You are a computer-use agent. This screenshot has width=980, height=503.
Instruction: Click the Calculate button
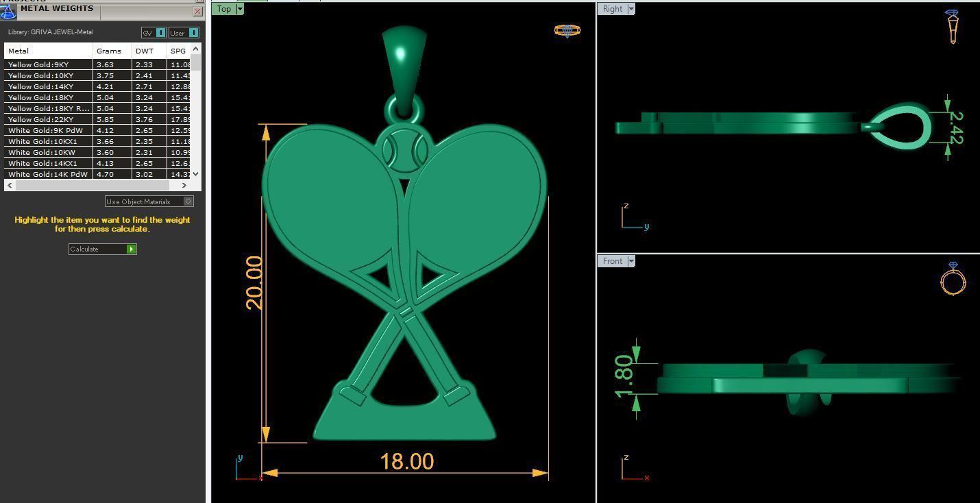(103, 249)
